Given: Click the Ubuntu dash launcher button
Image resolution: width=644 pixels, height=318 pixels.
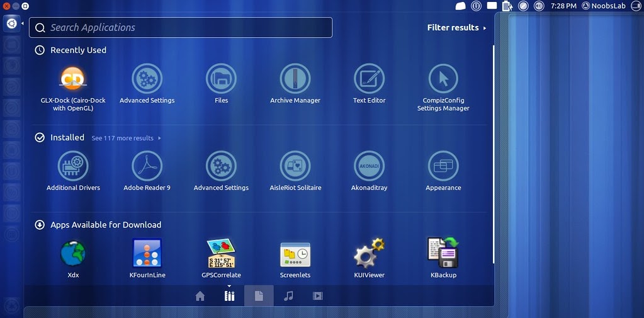Looking at the screenshot, I should [11, 24].
